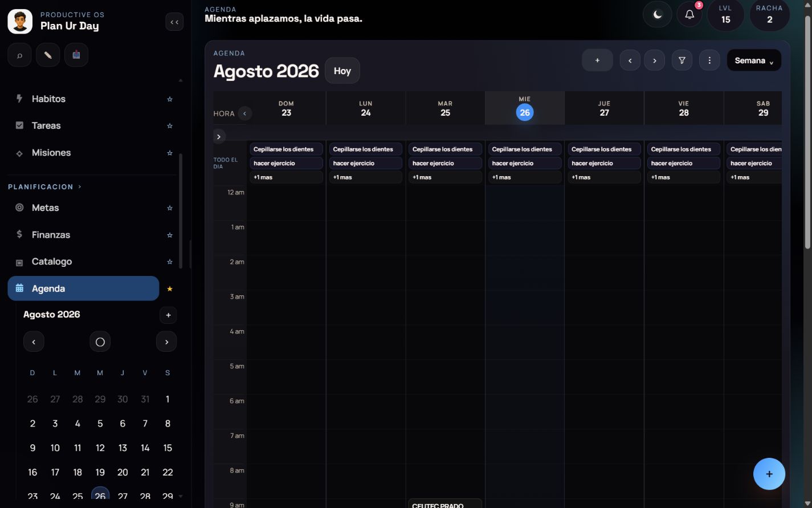Open the agenda filter funnel icon

pos(682,60)
